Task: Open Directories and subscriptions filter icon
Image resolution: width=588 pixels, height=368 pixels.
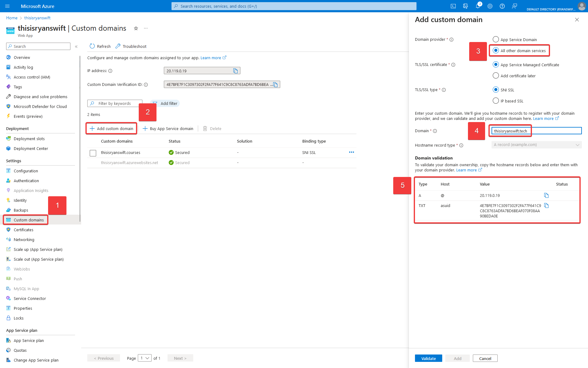Action: (466, 6)
